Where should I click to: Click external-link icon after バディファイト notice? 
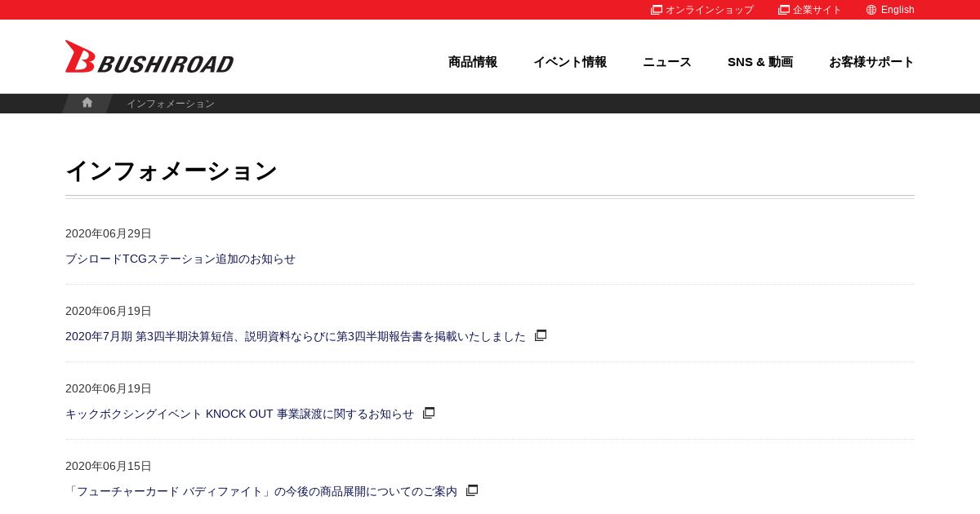point(472,490)
